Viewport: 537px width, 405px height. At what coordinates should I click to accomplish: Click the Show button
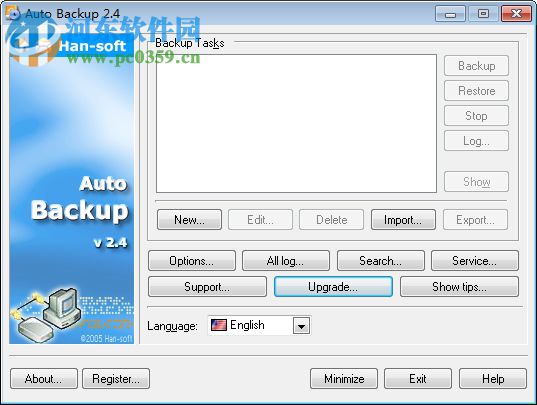click(476, 182)
